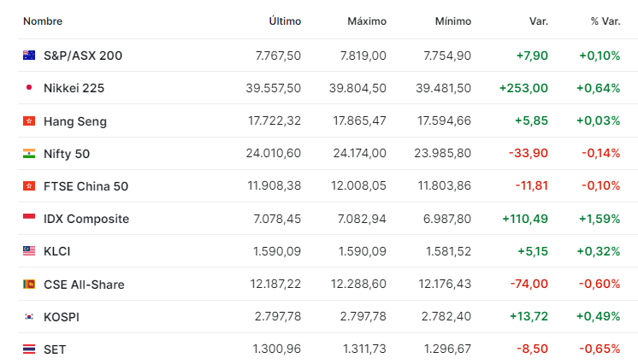Sort by the Último column header
The image size is (638, 364).
point(285,21)
